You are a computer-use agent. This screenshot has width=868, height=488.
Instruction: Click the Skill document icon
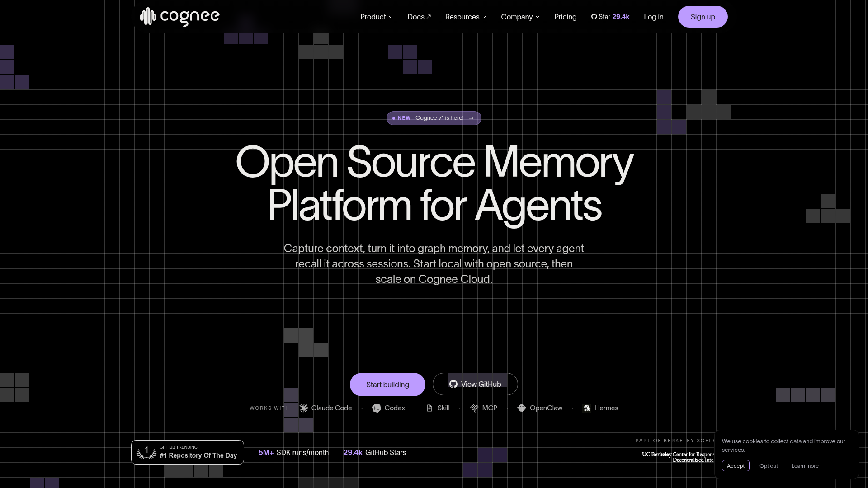pyautogui.click(x=429, y=408)
